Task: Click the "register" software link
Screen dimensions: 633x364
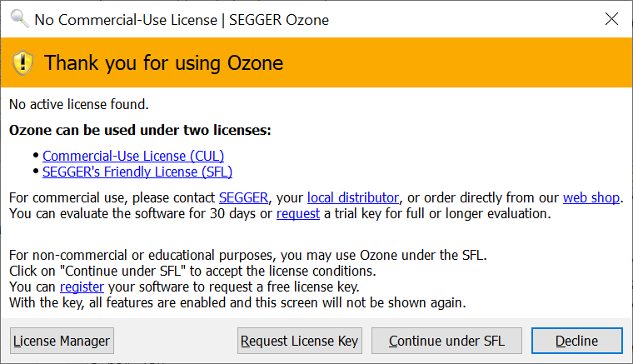Action: (82, 287)
